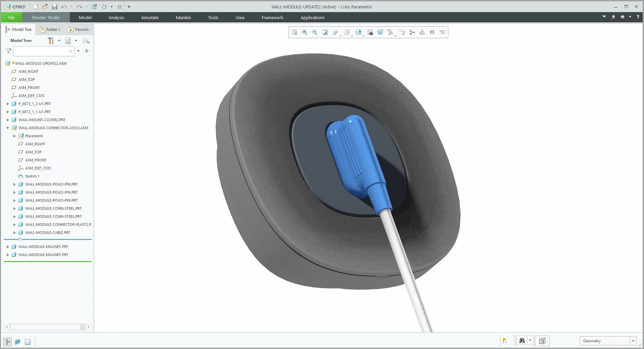
Task: Toggle Model Tree pane display icon
Action: tap(8, 342)
